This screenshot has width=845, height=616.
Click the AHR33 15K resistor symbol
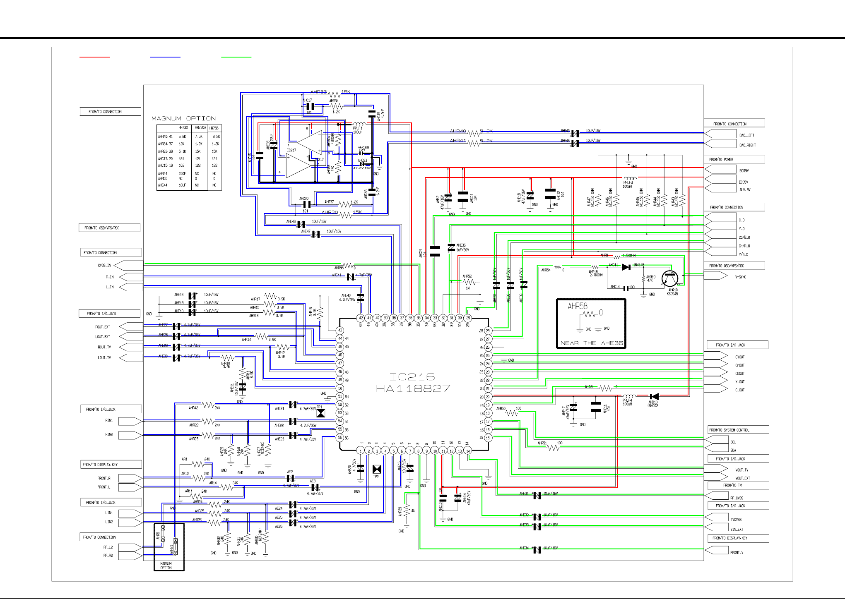pos(334,94)
